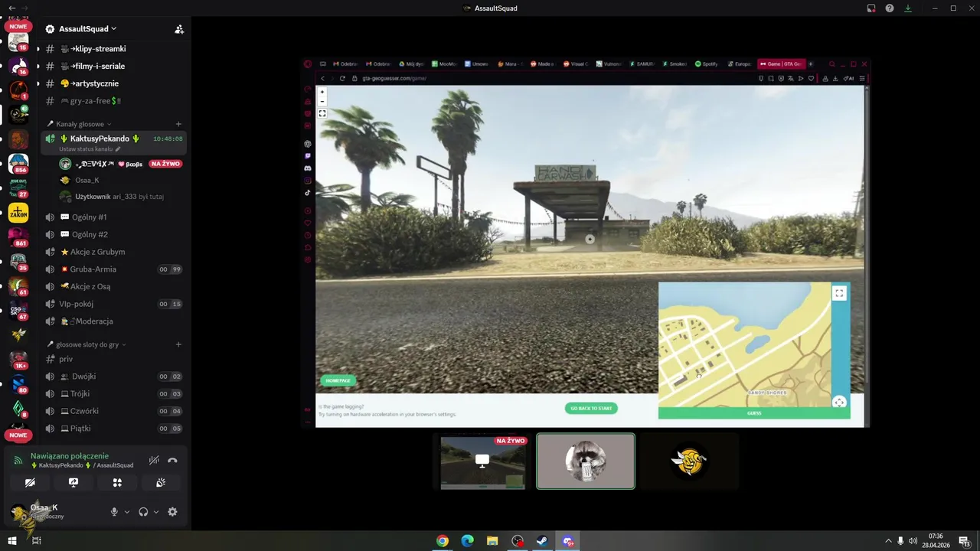Open the filmy-i-seriale text channel
The height and width of the screenshot is (551, 980).
[99, 66]
